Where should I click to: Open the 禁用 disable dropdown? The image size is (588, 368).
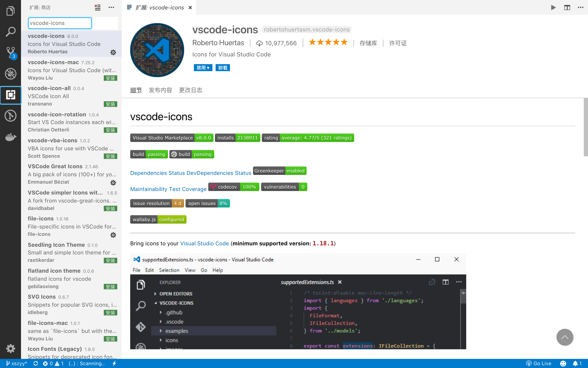tap(203, 68)
